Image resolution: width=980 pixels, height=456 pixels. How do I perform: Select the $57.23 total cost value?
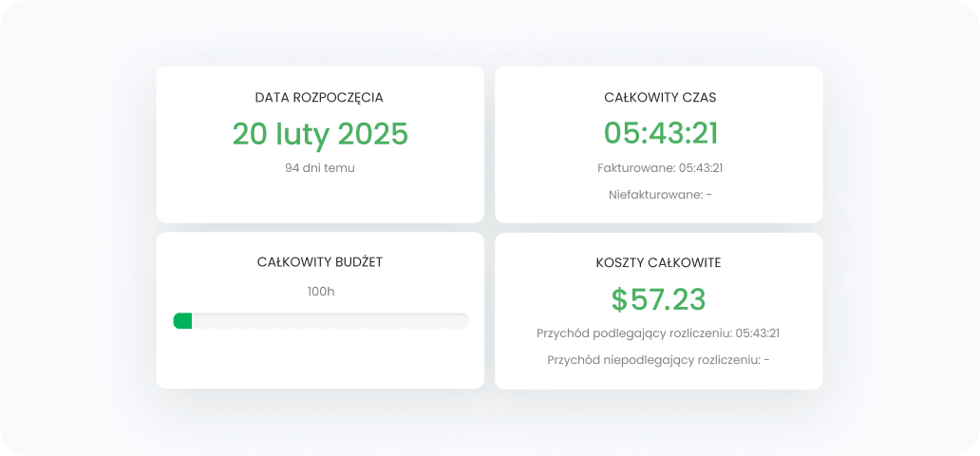[659, 299]
